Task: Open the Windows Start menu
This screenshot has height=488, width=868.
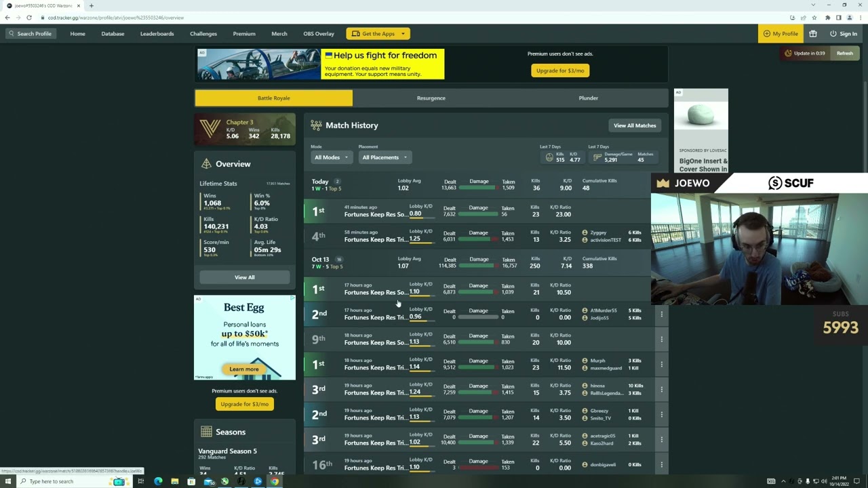Action: click(x=7, y=481)
